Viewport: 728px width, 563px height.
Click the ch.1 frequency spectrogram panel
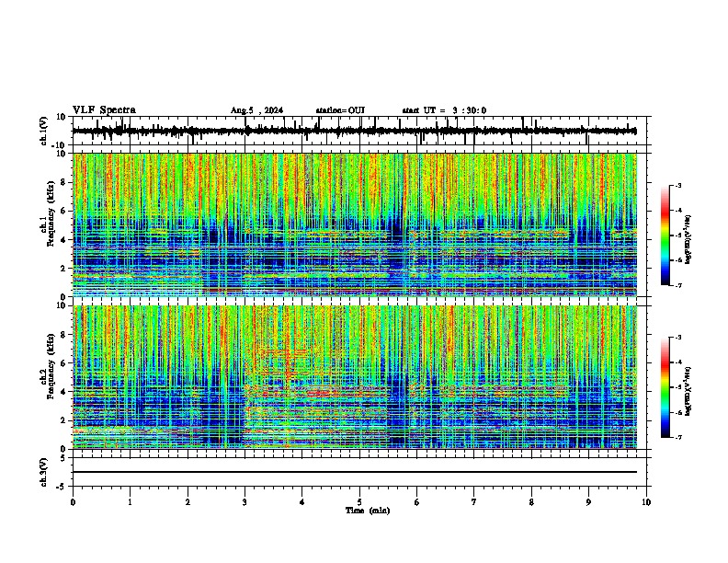coord(354,224)
